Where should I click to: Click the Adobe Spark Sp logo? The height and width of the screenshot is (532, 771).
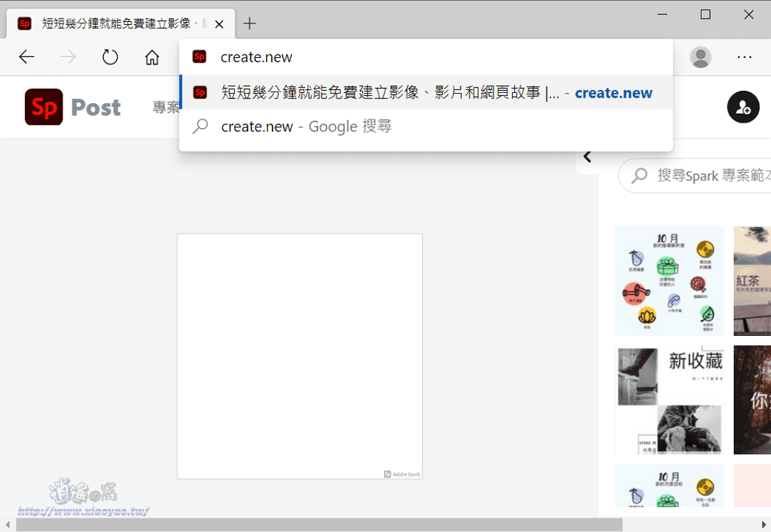pyautogui.click(x=44, y=107)
